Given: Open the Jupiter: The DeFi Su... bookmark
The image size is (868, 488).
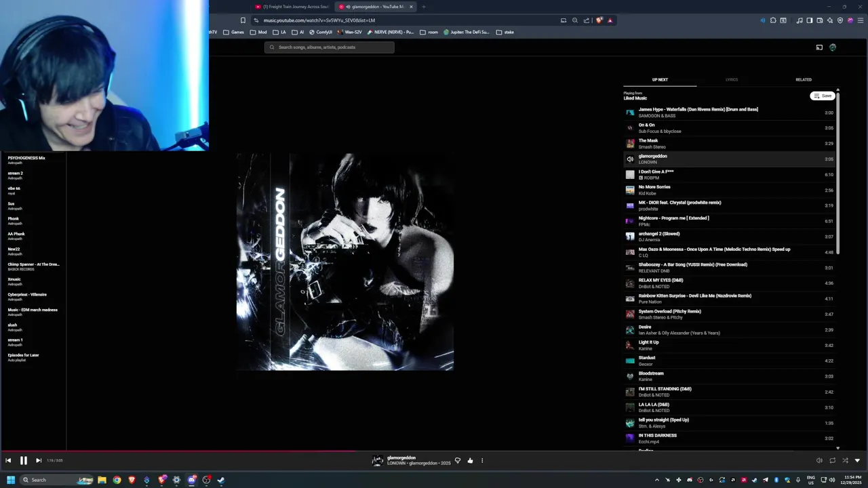Looking at the screenshot, I should click(x=467, y=32).
